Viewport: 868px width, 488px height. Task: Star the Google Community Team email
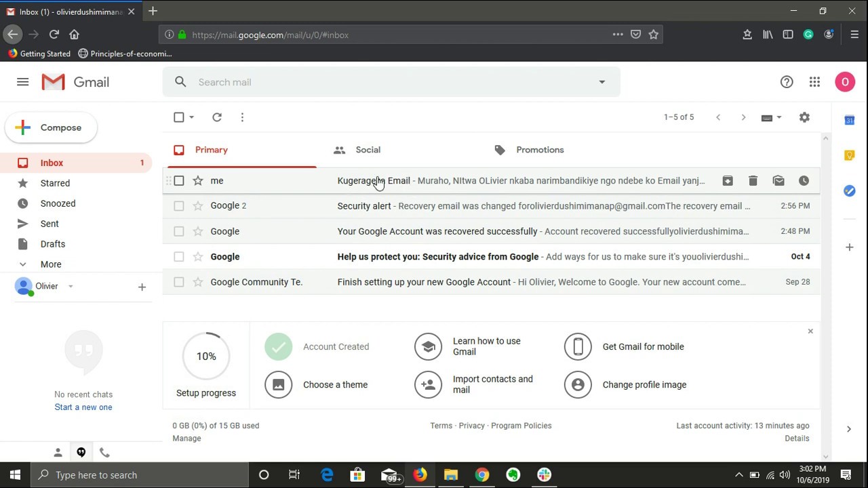(198, 282)
